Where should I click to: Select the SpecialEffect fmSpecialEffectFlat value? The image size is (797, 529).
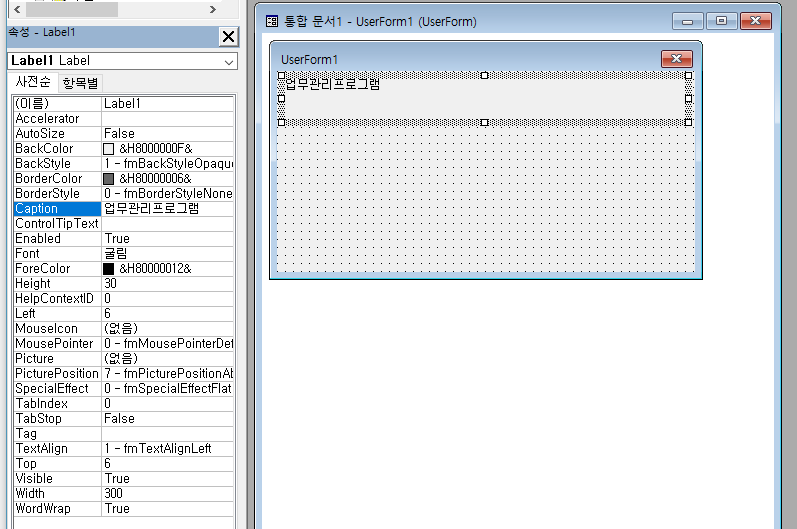tap(168, 389)
